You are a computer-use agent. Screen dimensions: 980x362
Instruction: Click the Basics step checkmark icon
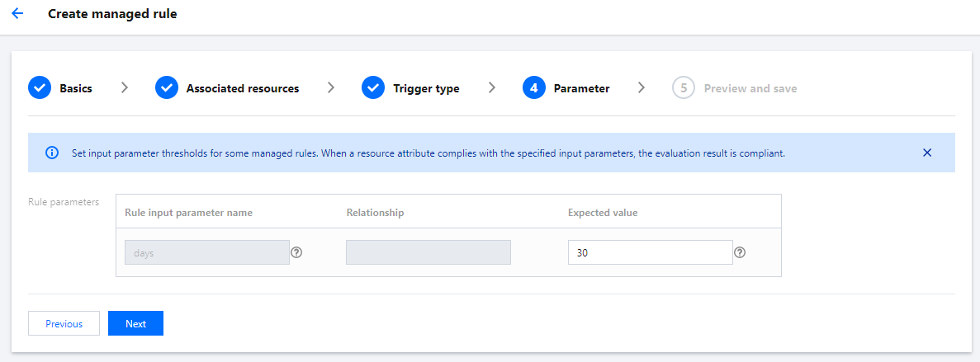pyautogui.click(x=40, y=87)
